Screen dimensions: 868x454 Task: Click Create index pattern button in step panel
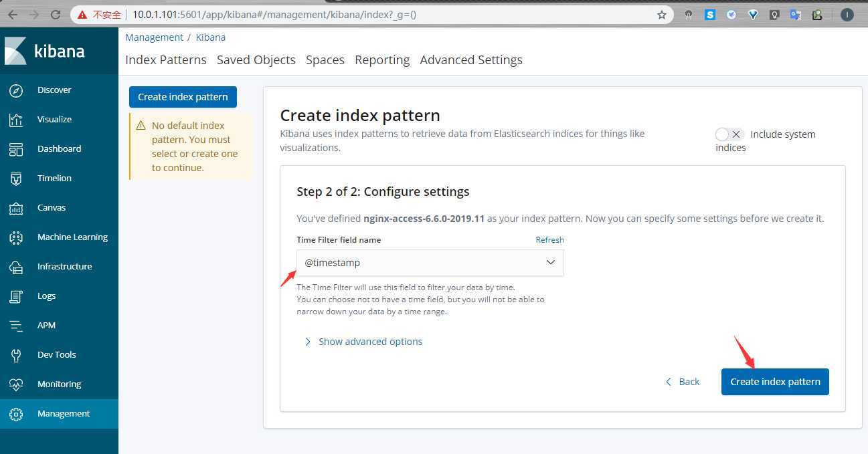[775, 382]
